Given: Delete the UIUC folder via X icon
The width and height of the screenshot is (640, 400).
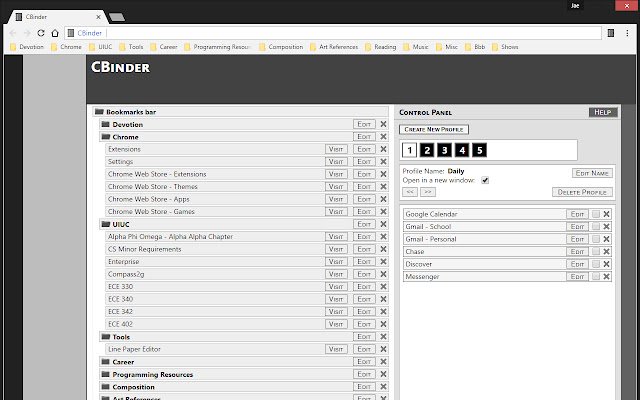Looking at the screenshot, I should (x=383, y=224).
